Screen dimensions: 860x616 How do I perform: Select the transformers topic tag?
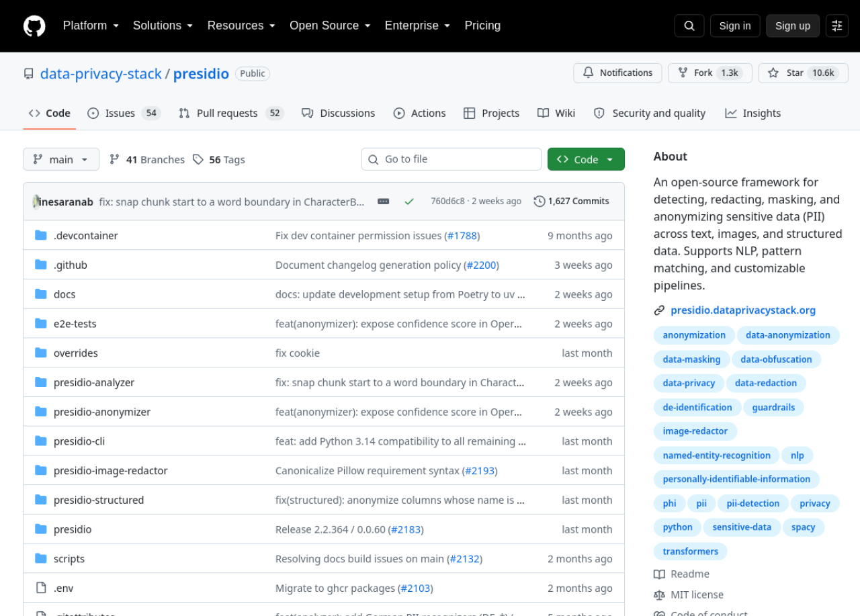691,552
